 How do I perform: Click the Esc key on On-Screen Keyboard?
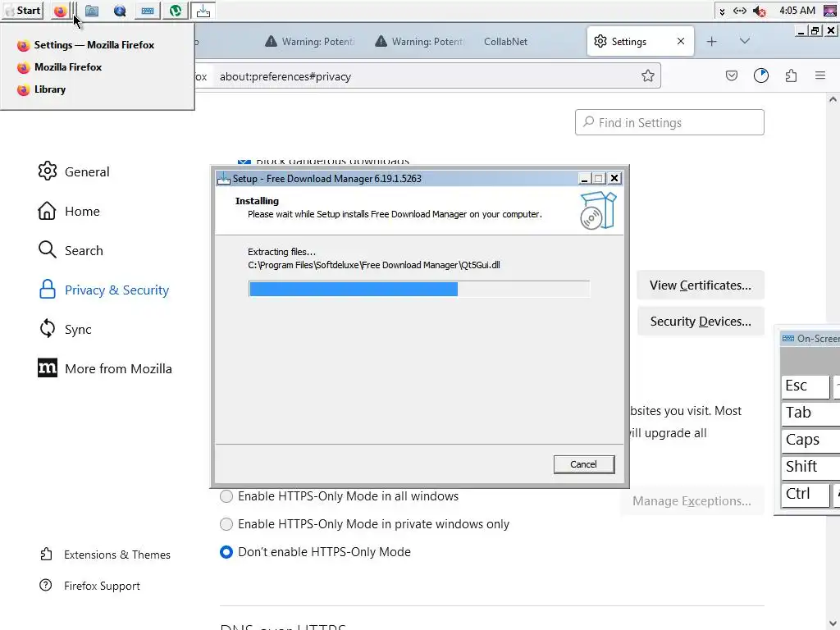805,386
